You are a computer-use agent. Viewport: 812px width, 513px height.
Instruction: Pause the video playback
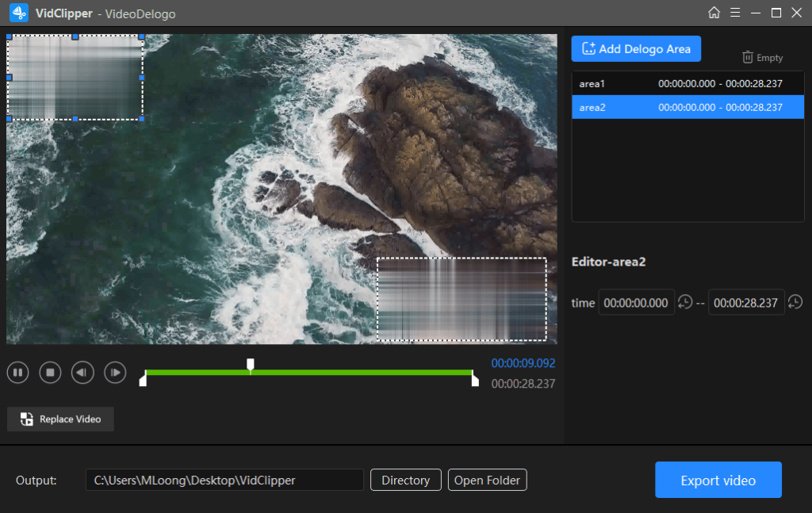click(x=17, y=372)
